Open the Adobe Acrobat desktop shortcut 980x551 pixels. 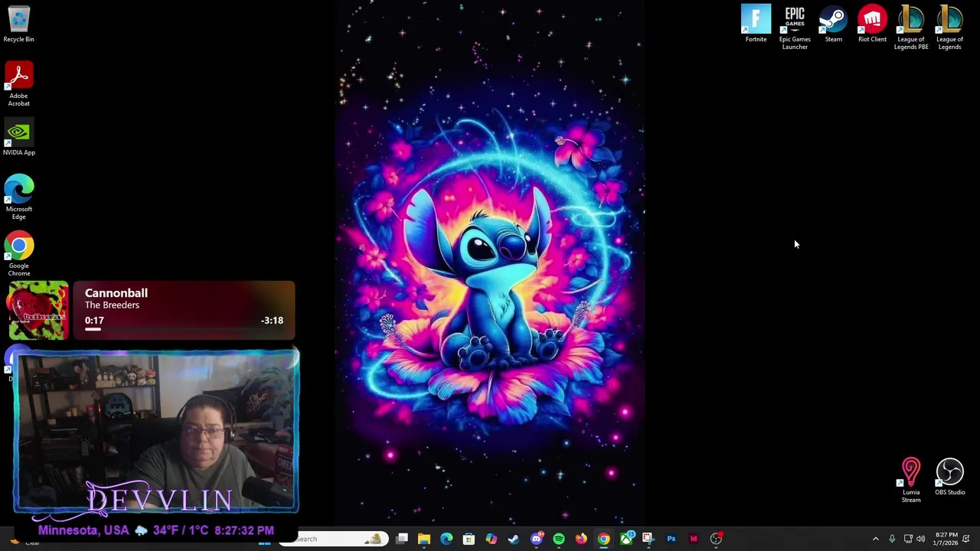pyautogui.click(x=18, y=84)
